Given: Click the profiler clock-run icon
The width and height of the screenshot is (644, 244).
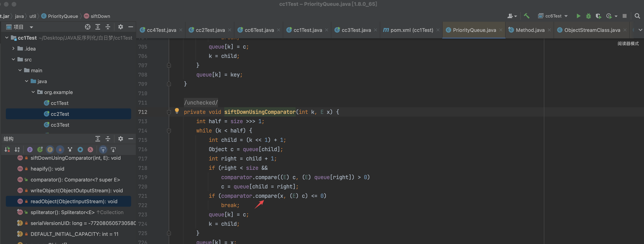Looking at the screenshot, I should 609,16.
